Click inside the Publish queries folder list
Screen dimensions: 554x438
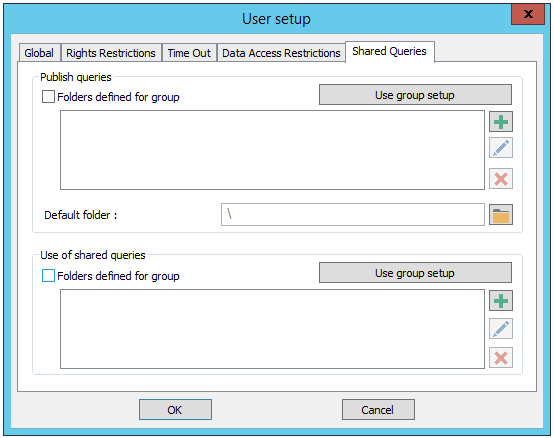[x=272, y=150]
